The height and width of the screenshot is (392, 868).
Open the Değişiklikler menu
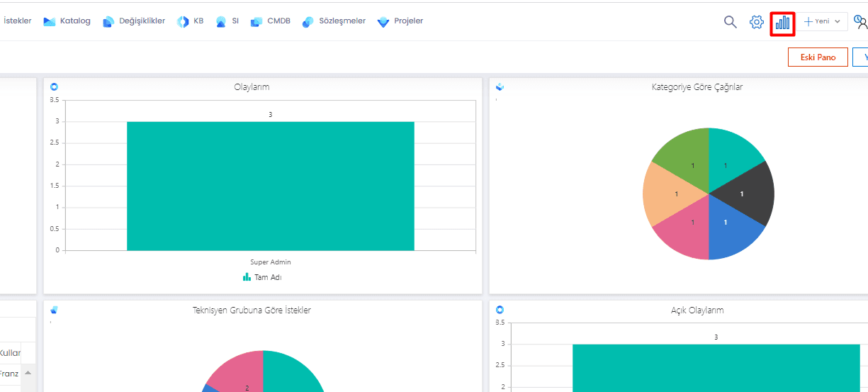coord(133,21)
